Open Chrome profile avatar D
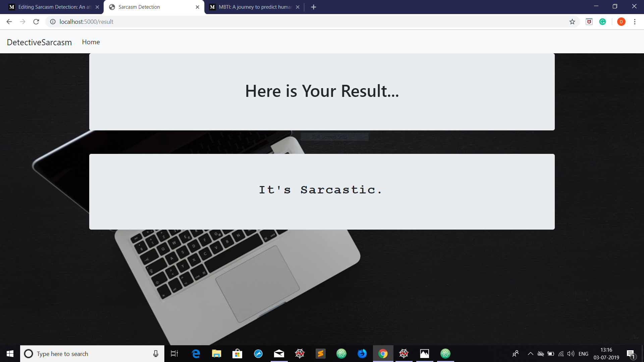 [x=621, y=22]
